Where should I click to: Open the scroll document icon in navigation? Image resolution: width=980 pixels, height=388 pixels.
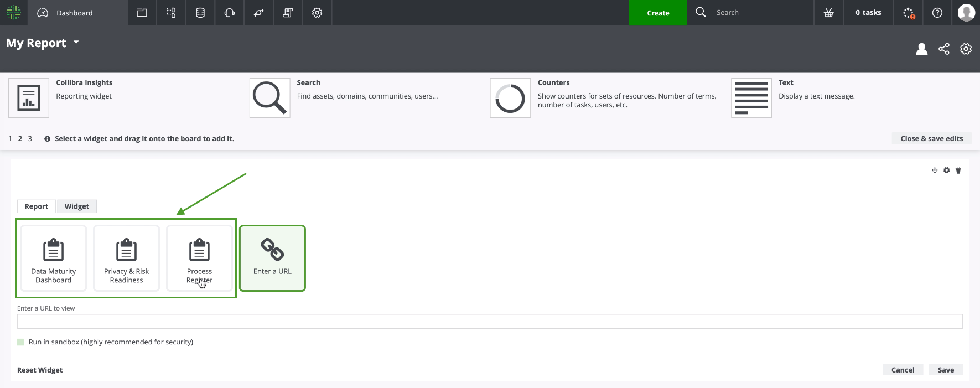[x=288, y=13]
